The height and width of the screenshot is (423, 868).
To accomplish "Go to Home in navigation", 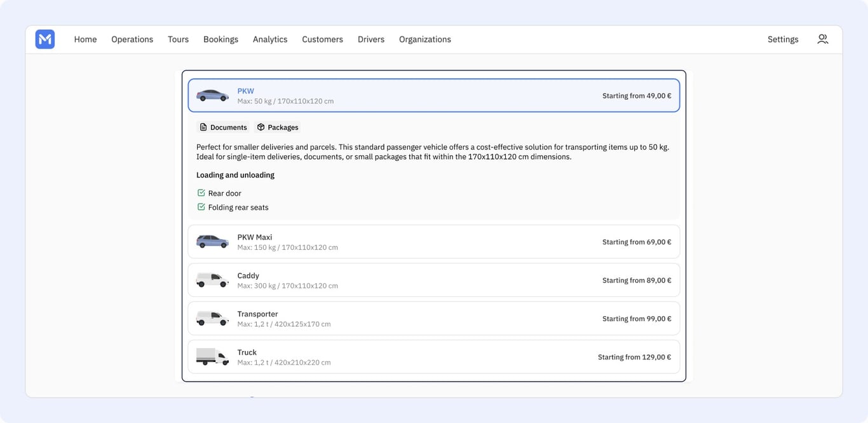I will [85, 39].
